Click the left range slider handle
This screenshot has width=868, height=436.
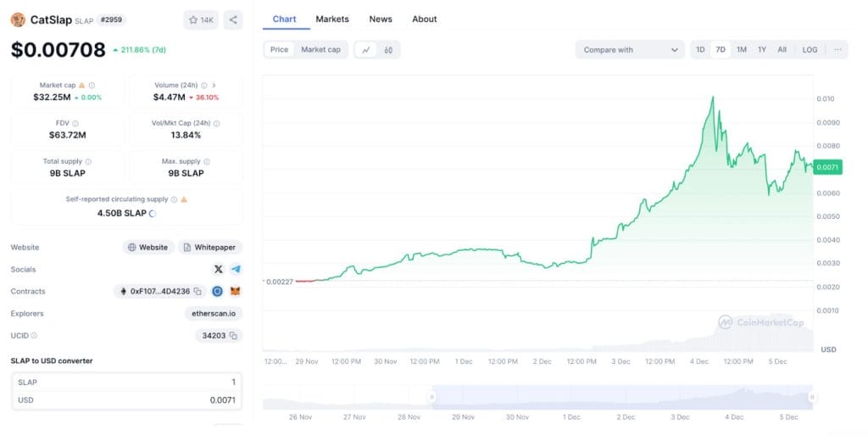click(x=431, y=397)
